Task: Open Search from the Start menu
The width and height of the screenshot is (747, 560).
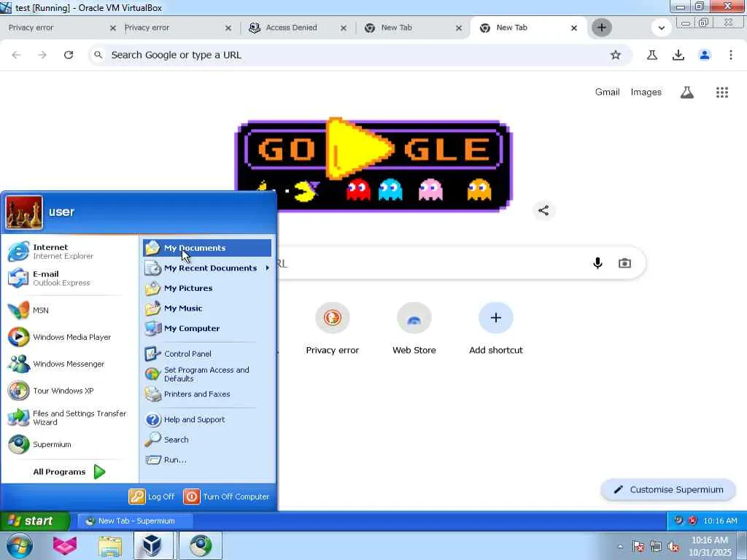Action: [x=207, y=440]
